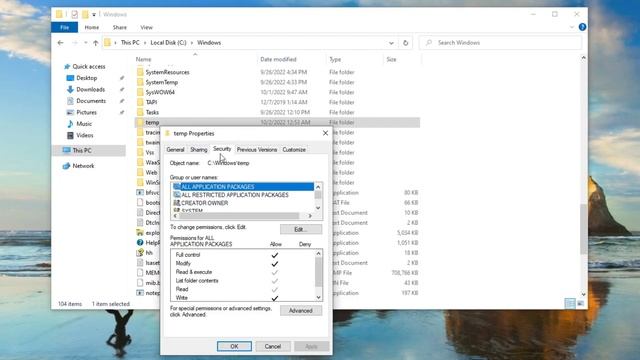The height and width of the screenshot is (360, 640).
Task: Select This PC in navigation pane
Action: (x=82, y=150)
